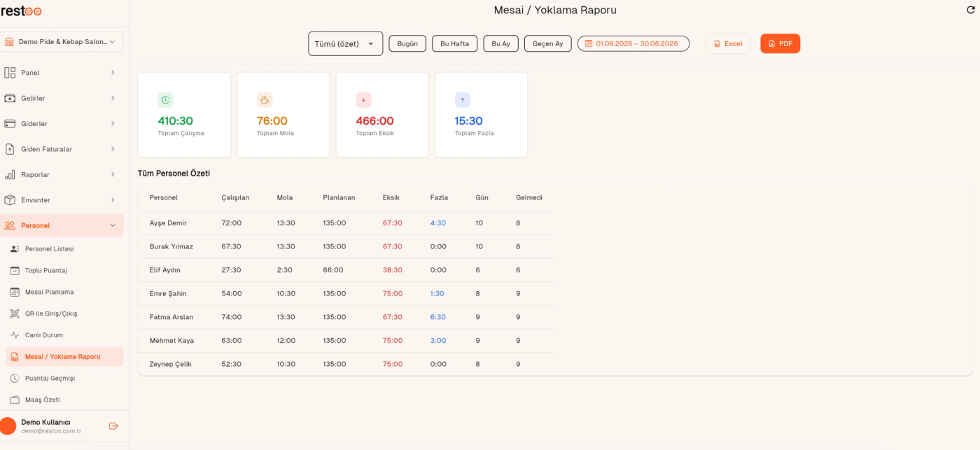
Task: Expand the Raporlar menu chevron
Action: (113, 174)
